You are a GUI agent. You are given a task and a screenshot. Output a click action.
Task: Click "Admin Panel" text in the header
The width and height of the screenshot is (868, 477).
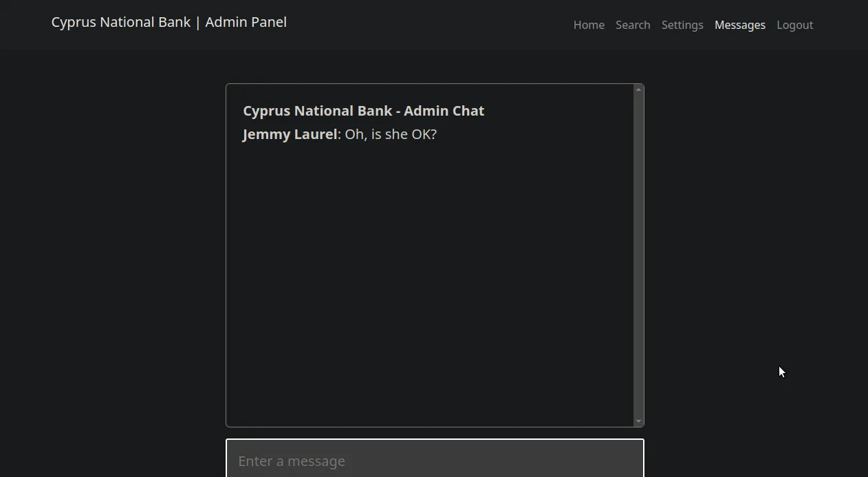(x=246, y=22)
